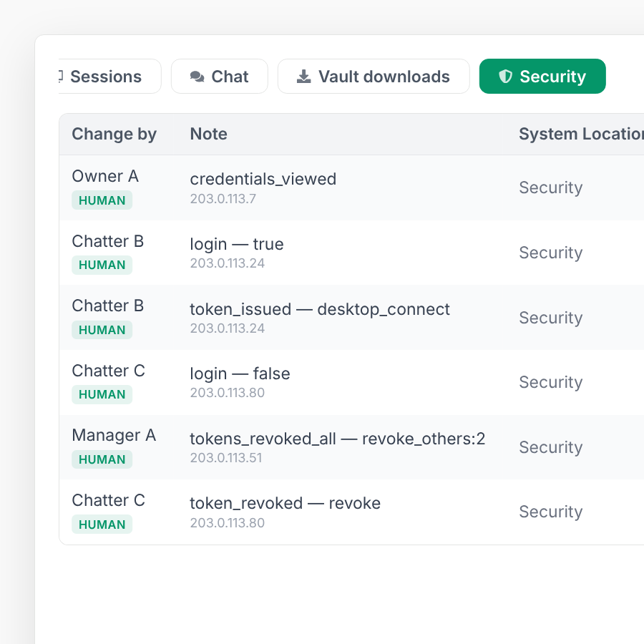Click Chatter B in login — true row
The width and height of the screenshot is (644, 644).
click(x=107, y=242)
